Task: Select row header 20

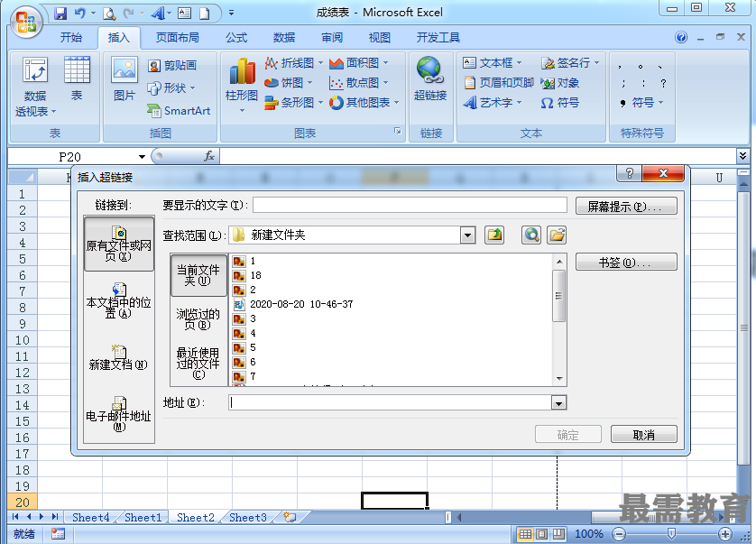Action: [x=23, y=503]
